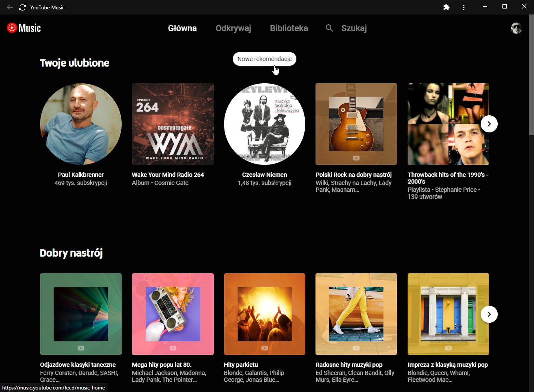Open Odjazdowe klasyki taneczne title
Viewport: 534px width, 392px height.
[78, 365]
